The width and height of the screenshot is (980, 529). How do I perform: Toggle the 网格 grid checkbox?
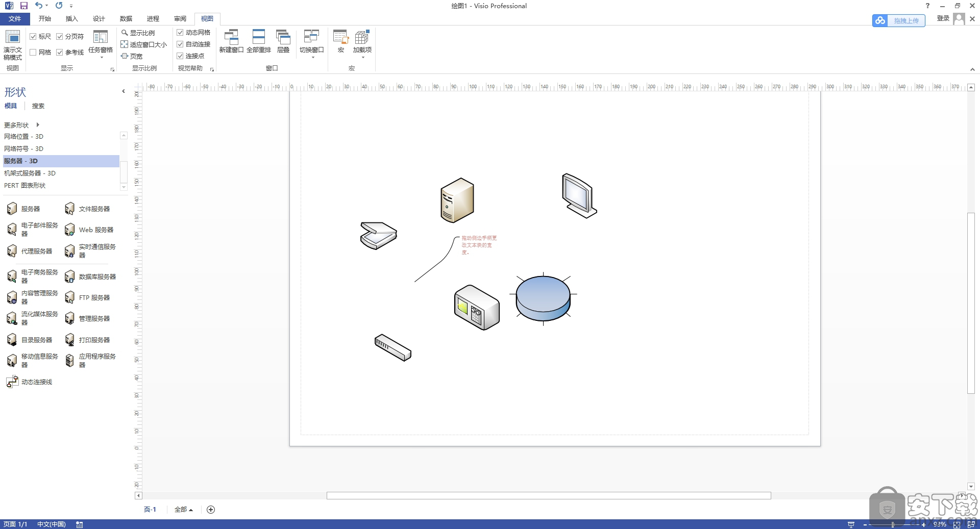(33, 52)
